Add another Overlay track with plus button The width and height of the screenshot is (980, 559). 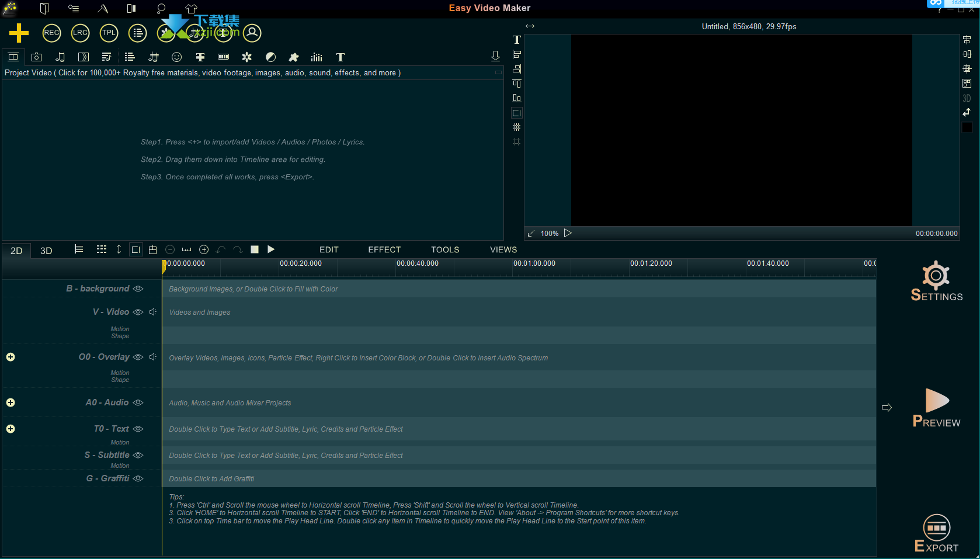(11, 357)
